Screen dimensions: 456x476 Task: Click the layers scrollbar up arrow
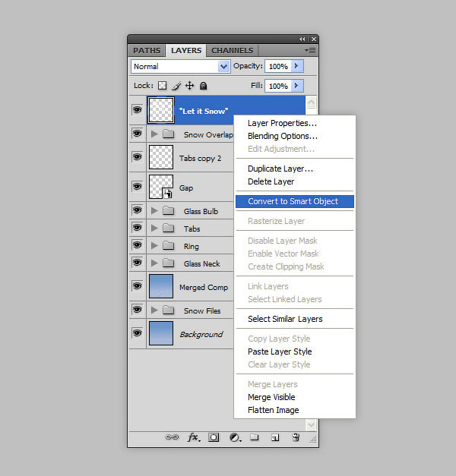click(x=312, y=102)
